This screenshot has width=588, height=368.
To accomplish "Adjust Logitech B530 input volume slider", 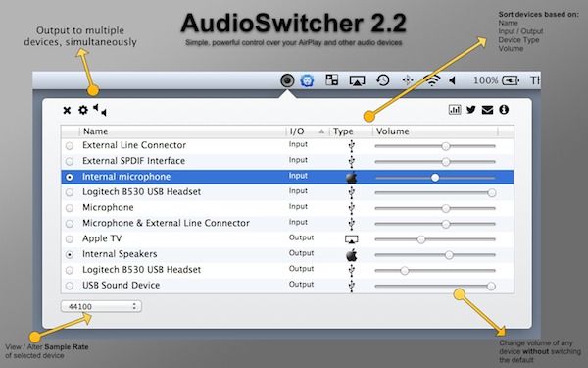I will (435, 193).
